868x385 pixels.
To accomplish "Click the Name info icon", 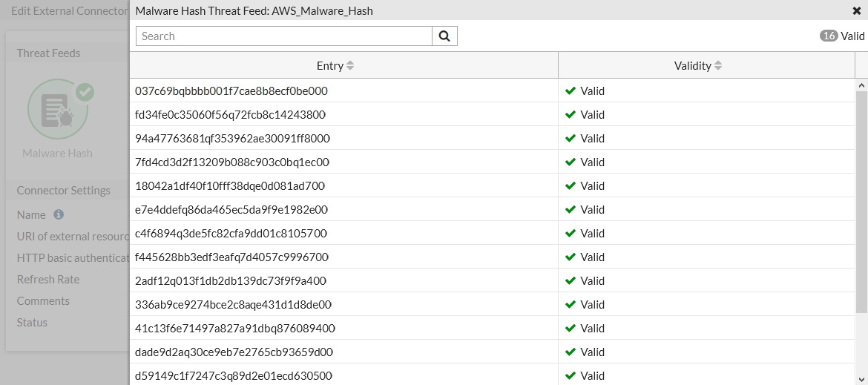I will (59, 214).
